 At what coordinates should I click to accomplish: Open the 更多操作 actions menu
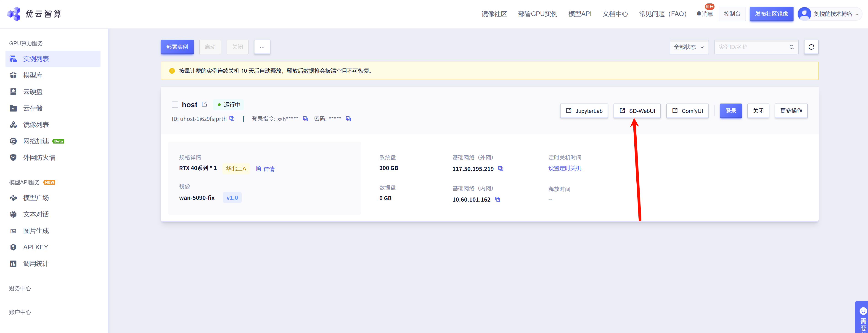tap(791, 111)
